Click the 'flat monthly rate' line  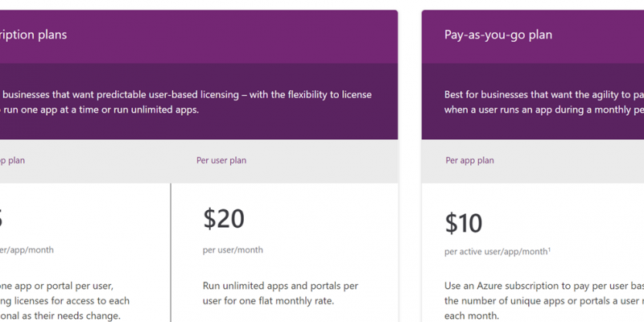point(268,300)
